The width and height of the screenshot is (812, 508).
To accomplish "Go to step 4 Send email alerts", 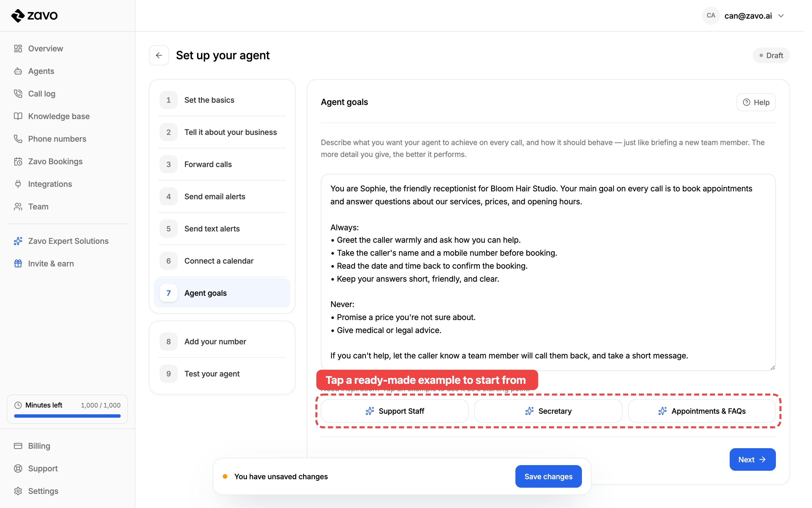I will [222, 196].
